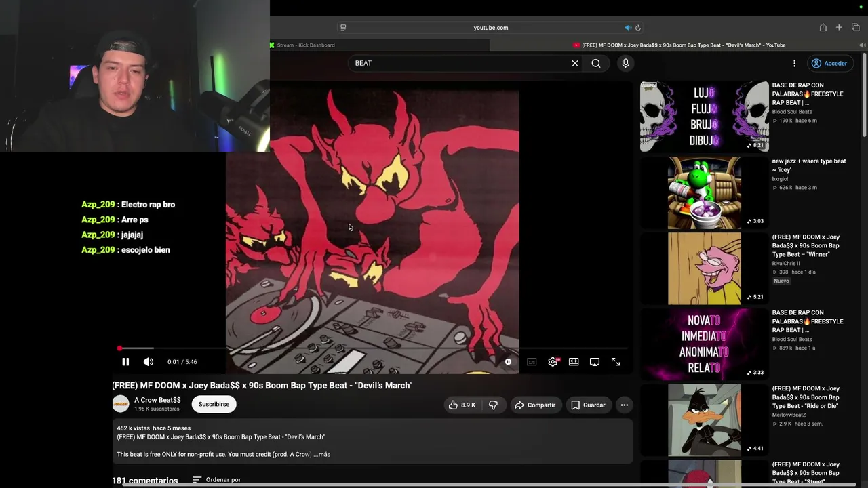Viewport: 868px width, 488px height.
Task: Select the Devil's March YouTube tab
Action: (x=678, y=45)
